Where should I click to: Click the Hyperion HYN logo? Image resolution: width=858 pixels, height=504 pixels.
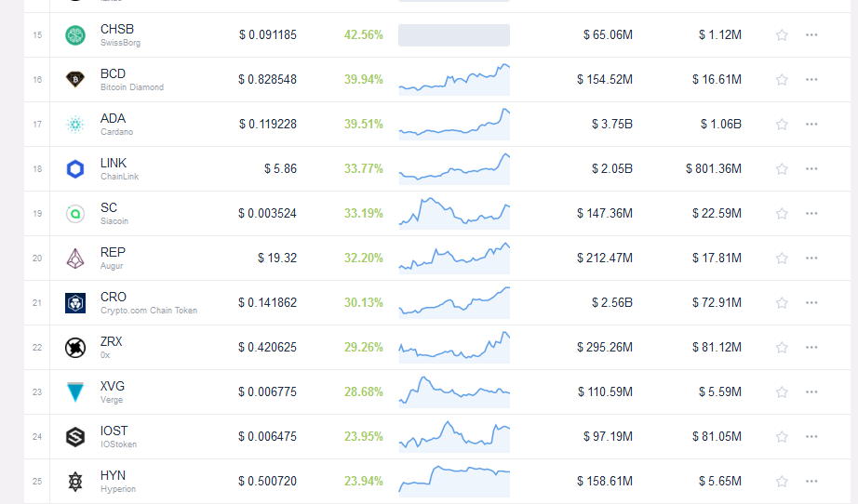click(75, 482)
